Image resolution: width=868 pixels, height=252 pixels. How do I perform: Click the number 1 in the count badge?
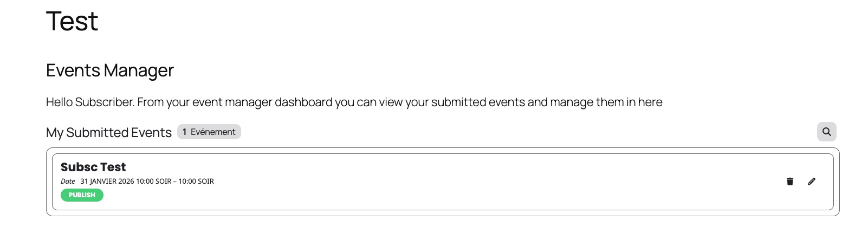[185, 132]
